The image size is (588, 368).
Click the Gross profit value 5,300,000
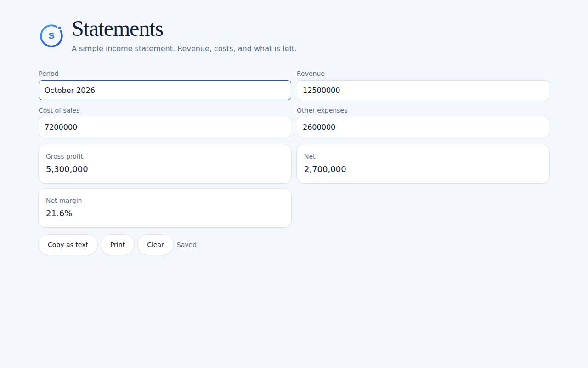(67, 169)
